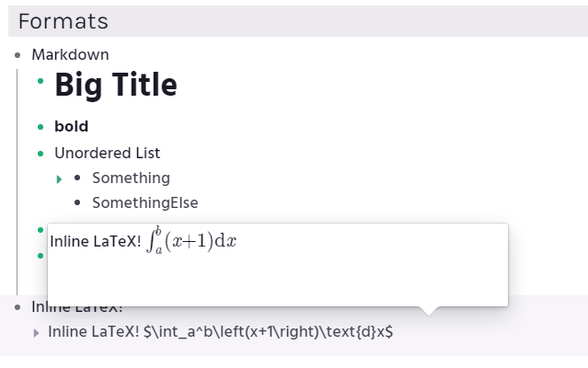Select the Unordered List item text
Screen dimensions: 588x368
pos(108,153)
